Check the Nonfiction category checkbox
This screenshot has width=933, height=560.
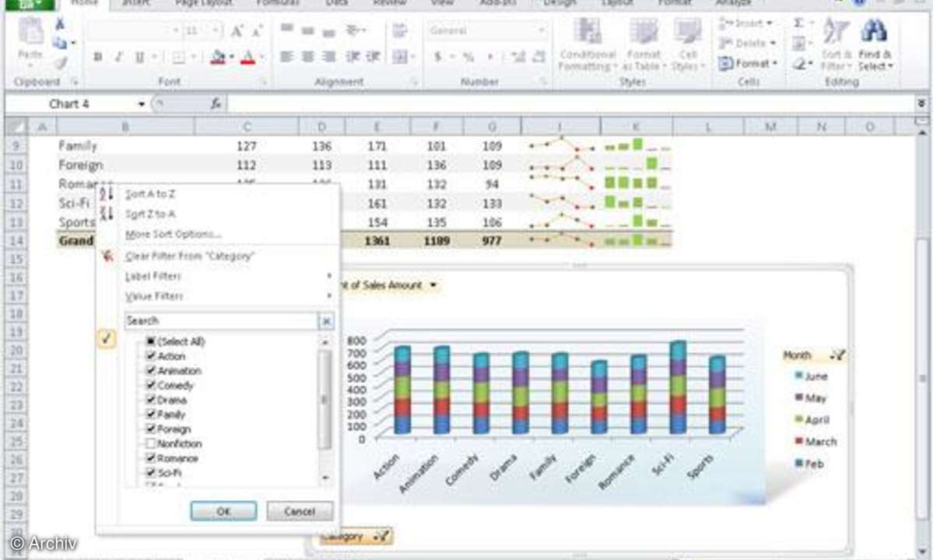point(150,443)
